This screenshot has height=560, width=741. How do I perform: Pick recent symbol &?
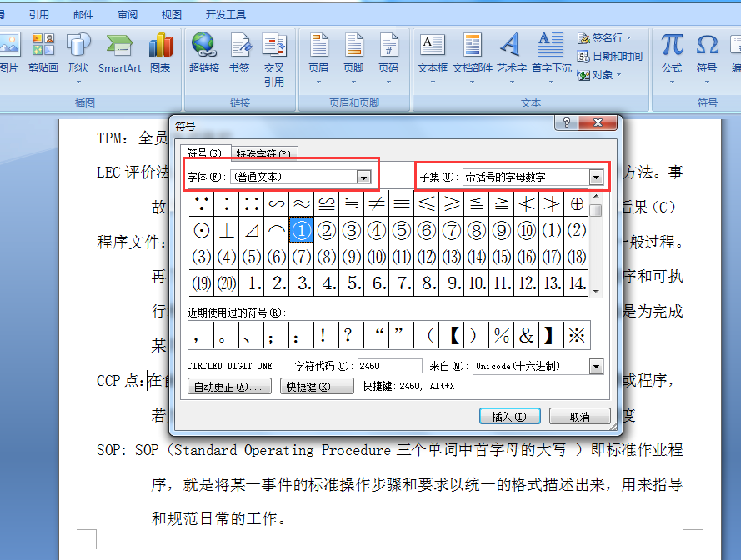coord(527,336)
